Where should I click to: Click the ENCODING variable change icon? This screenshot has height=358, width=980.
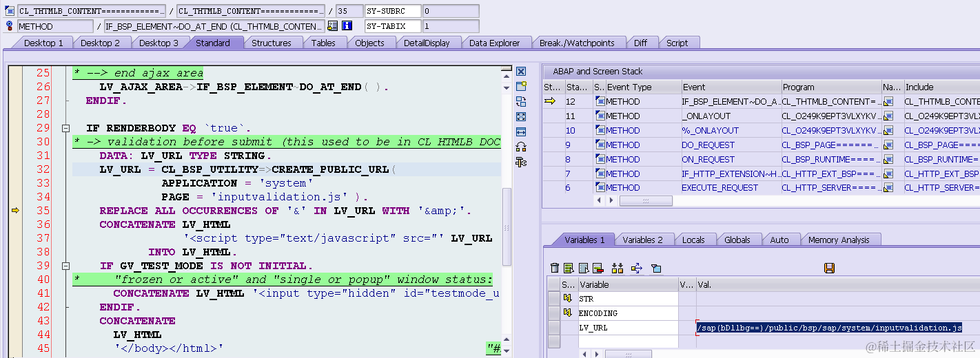(569, 313)
